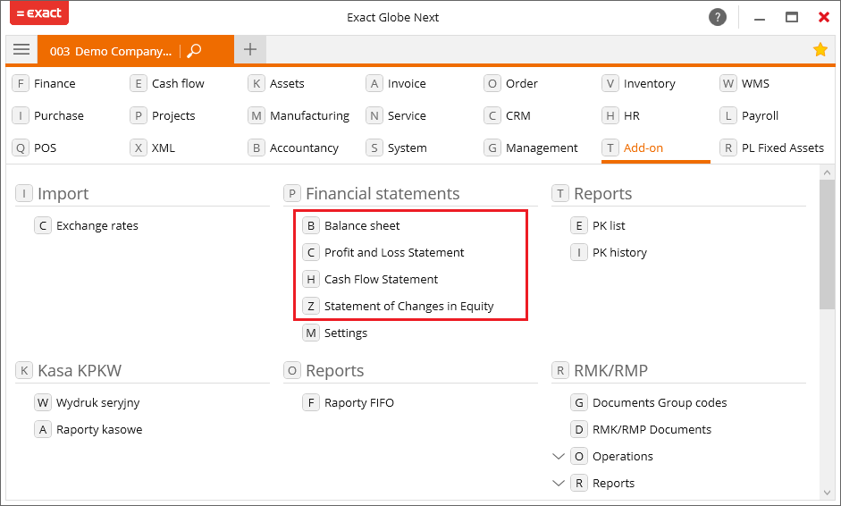Open the Manufacturing module
Image resolution: width=841 pixels, height=506 pixels.
(299, 116)
